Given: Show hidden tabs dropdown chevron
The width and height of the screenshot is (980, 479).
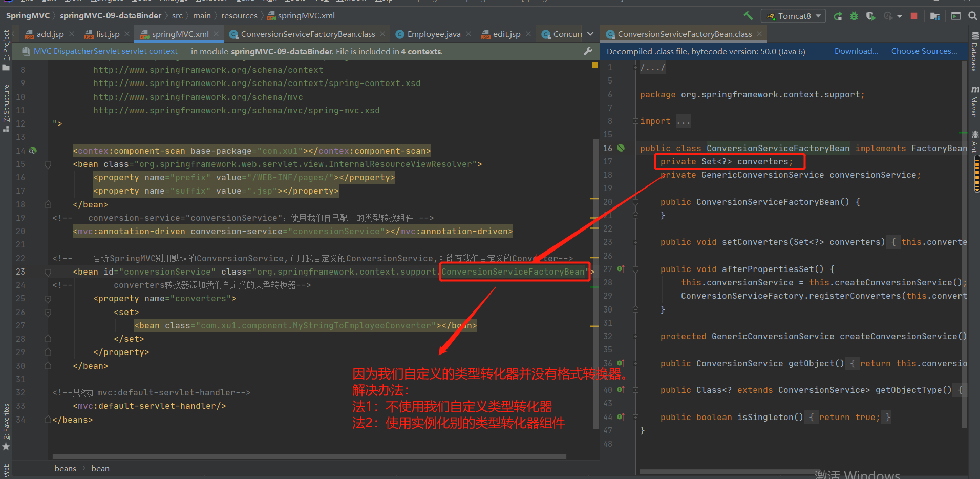Looking at the screenshot, I should (590, 34).
